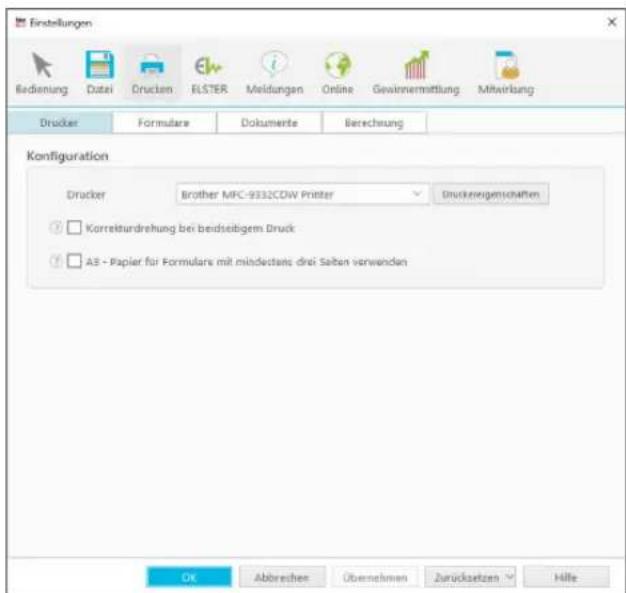The image size is (626, 593).
Task: Click the Konfiguration section heading
Action: [x=67, y=156]
